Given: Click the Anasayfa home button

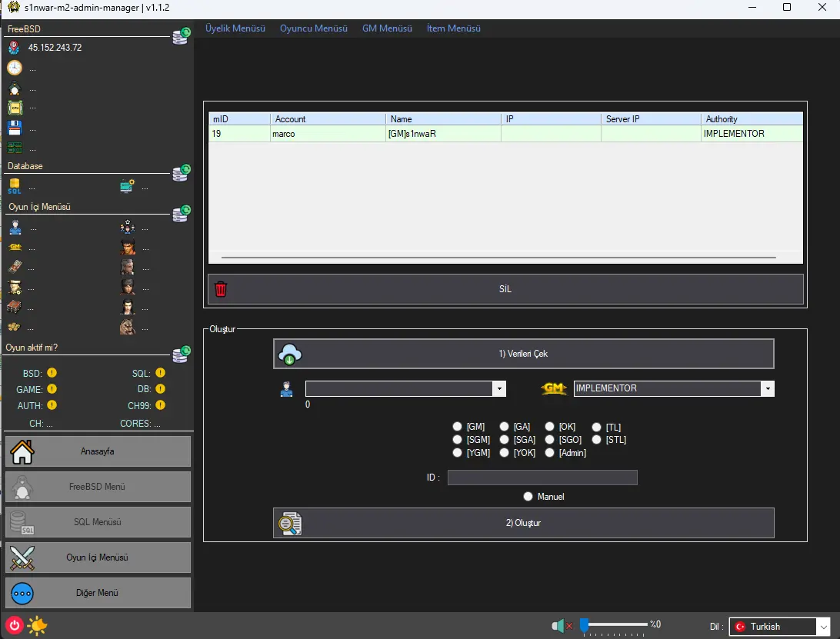Looking at the screenshot, I should point(98,451).
